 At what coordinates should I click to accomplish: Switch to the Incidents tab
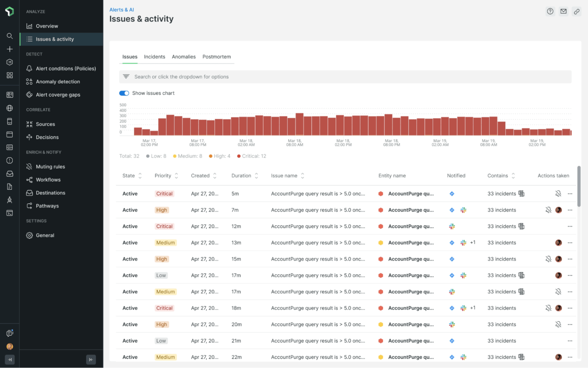pos(154,56)
